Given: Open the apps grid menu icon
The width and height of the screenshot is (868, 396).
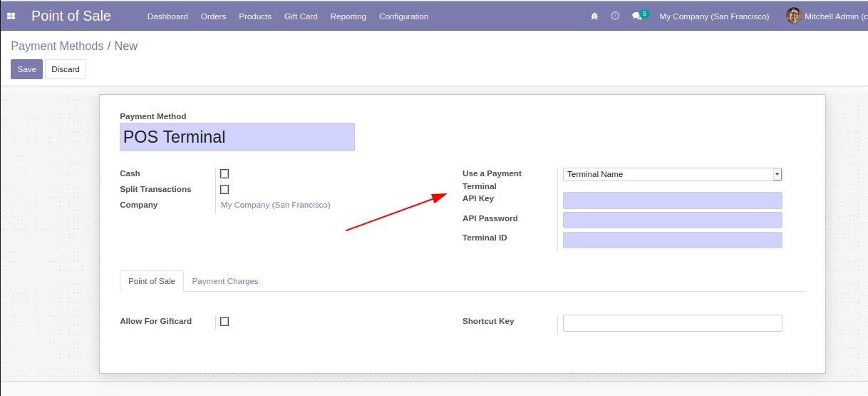Looking at the screenshot, I should (x=11, y=16).
